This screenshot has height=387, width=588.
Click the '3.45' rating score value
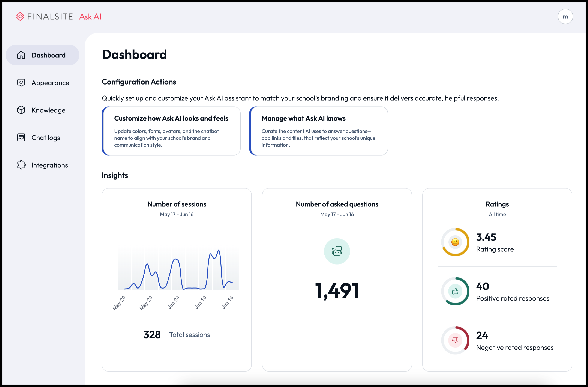pyautogui.click(x=486, y=237)
